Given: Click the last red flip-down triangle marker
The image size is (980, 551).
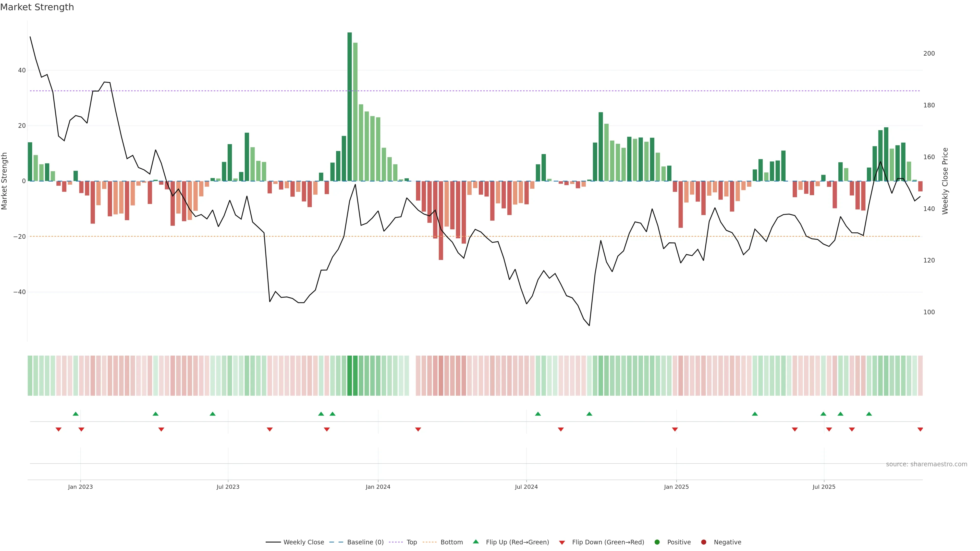Looking at the screenshot, I should 920,429.
